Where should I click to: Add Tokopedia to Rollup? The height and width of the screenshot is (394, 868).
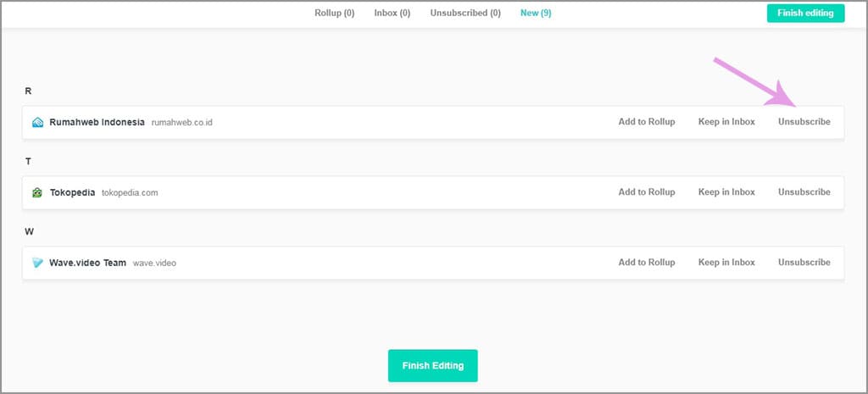coord(646,192)
